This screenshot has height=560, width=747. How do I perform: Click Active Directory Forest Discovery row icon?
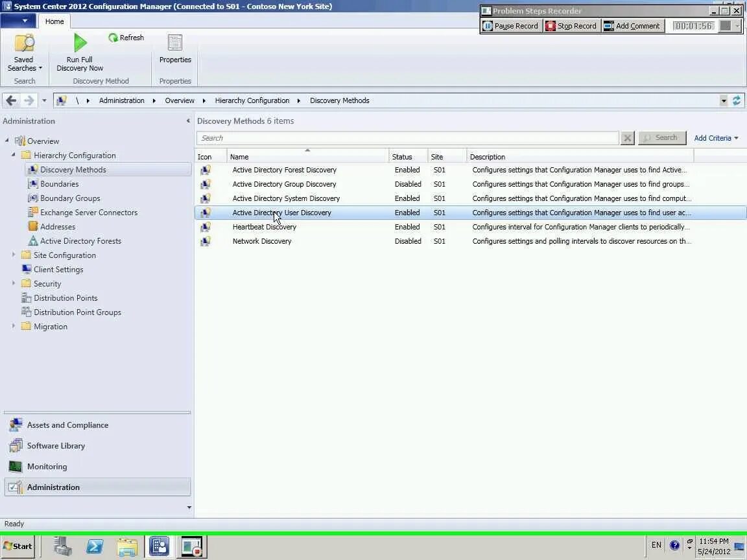coord(206,170)
